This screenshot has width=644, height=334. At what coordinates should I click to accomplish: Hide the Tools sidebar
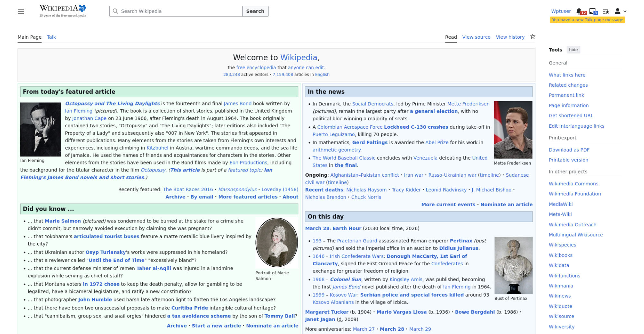click(573, 50)
